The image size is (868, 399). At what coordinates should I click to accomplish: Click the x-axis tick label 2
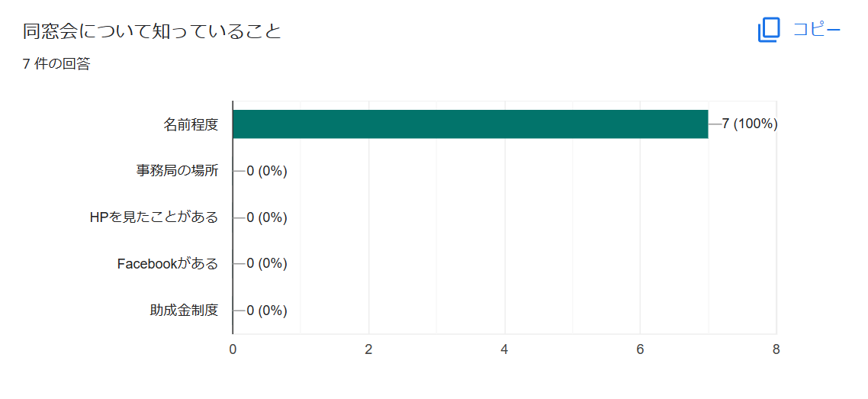[368, 349]
